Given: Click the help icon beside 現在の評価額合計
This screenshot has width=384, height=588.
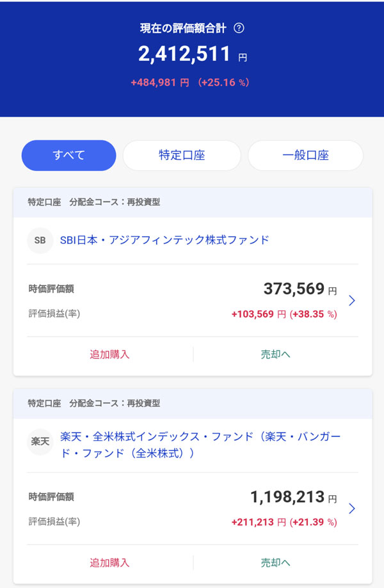Looking at the screenshot, I should [239, 28].
